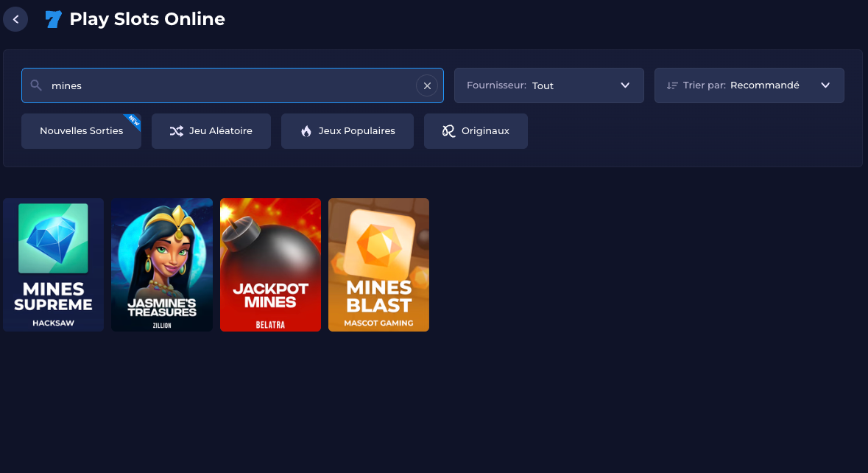868x473 pixels.
Task: Open the Mines Supreme game by Hacksaw
Action: (x=53, y=264)
